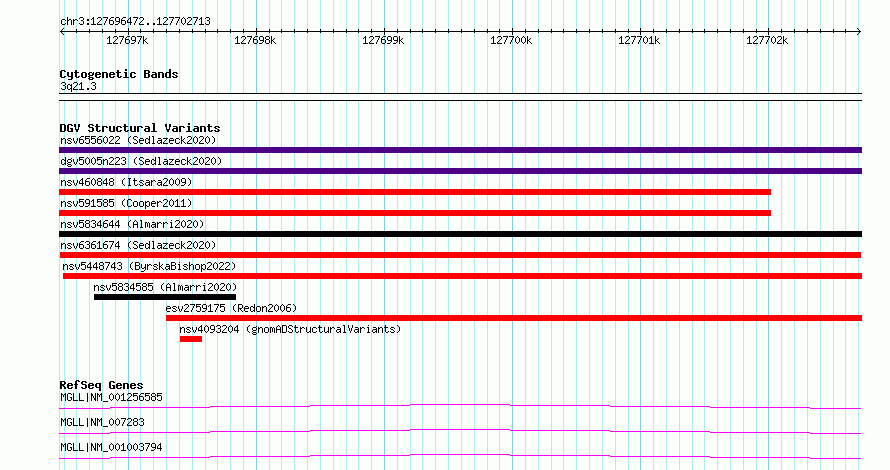
Task: Select the nsv6556022 (Sedlazeck2020) label
Action: tap(138, 140)
